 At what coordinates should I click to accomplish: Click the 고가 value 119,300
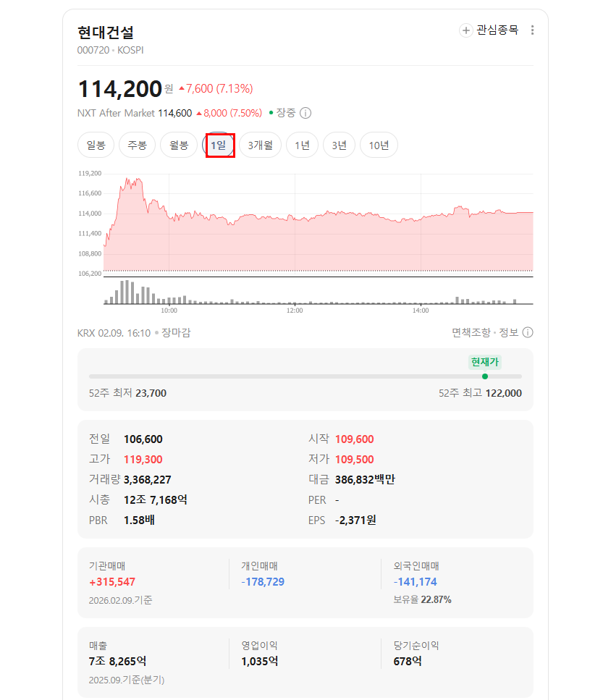click(143, 460)
